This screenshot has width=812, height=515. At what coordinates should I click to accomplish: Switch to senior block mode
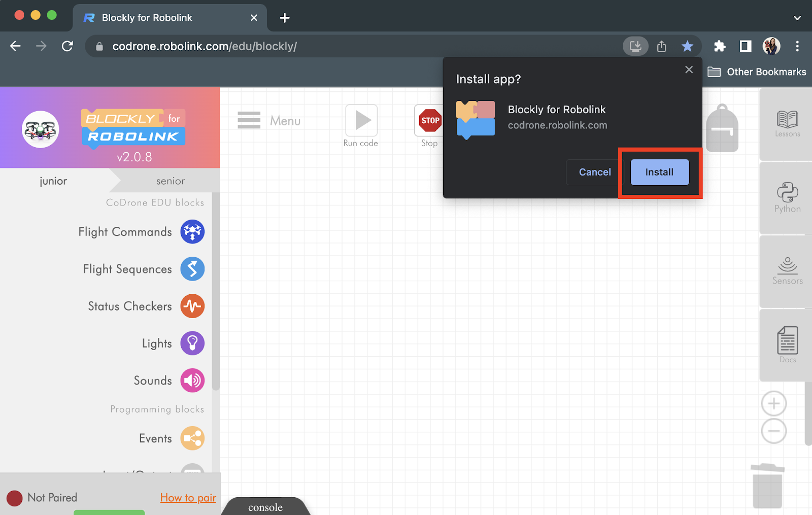171,181
